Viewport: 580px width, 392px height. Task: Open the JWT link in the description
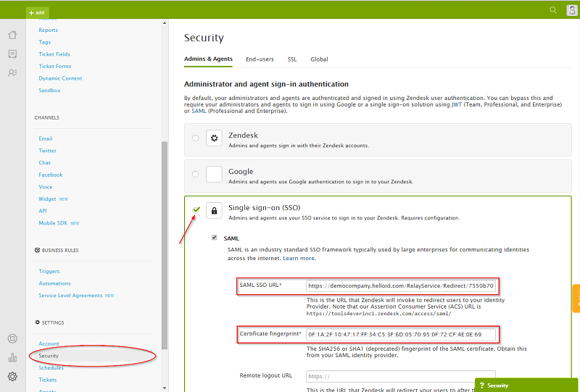pyautogui.click(x=456, y=104)
